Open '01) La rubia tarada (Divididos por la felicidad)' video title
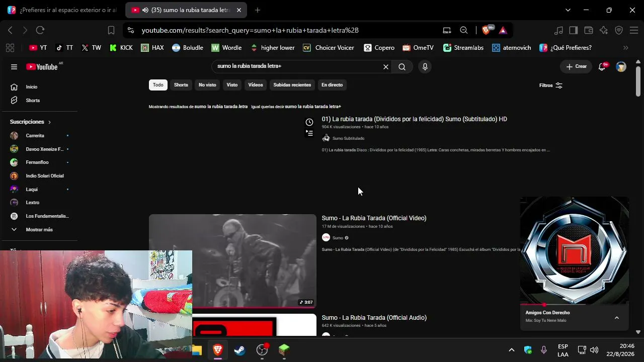Screen dimensions: 644x362 (x=415, y=119)
